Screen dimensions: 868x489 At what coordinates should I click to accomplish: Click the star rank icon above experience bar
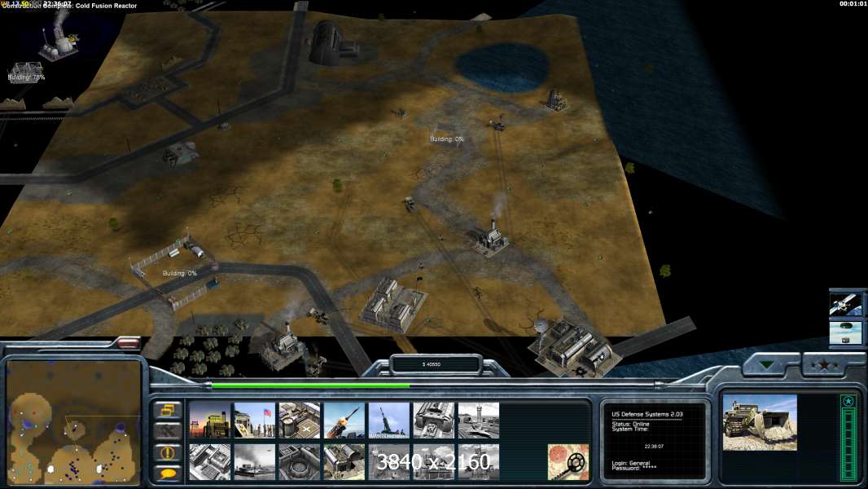click(x=848, y=400)
